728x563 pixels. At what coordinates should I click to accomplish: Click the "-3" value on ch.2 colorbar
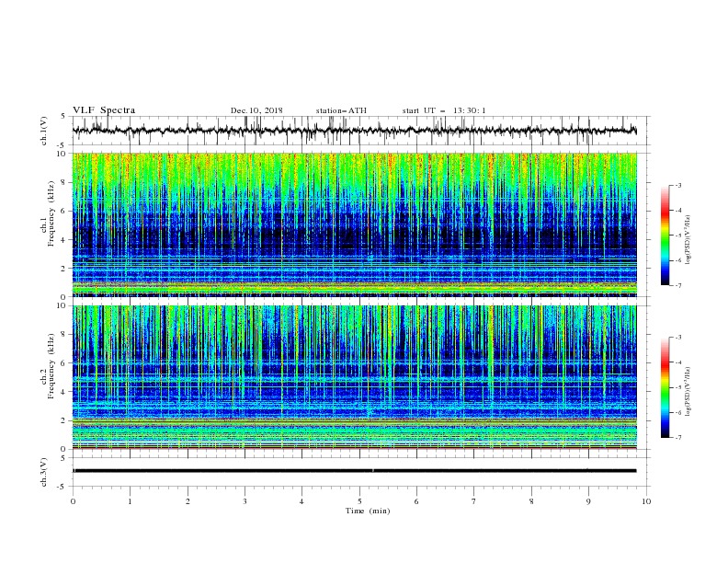click(677, 338)
